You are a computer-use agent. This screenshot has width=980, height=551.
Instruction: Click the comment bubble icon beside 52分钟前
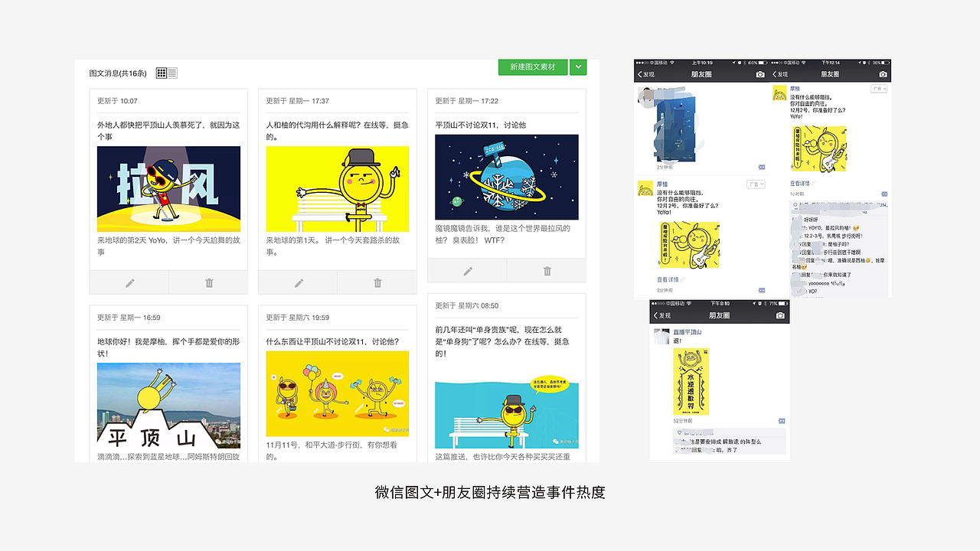point(781,421)
